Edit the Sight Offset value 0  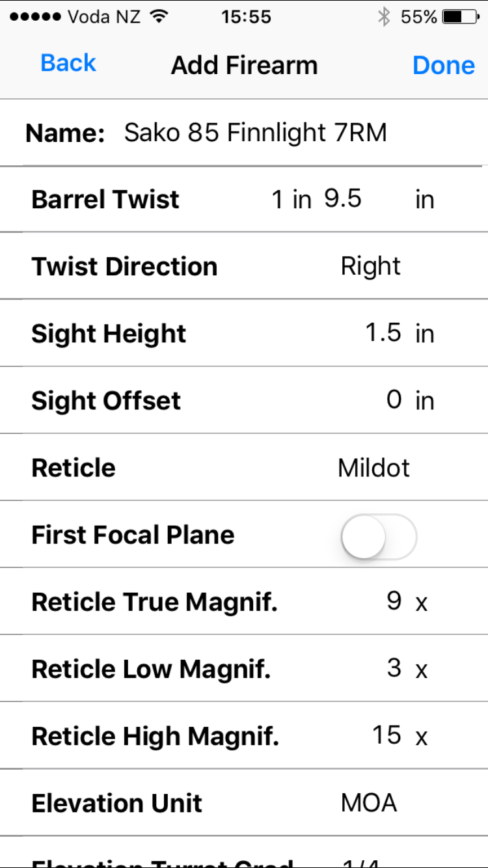394,400
